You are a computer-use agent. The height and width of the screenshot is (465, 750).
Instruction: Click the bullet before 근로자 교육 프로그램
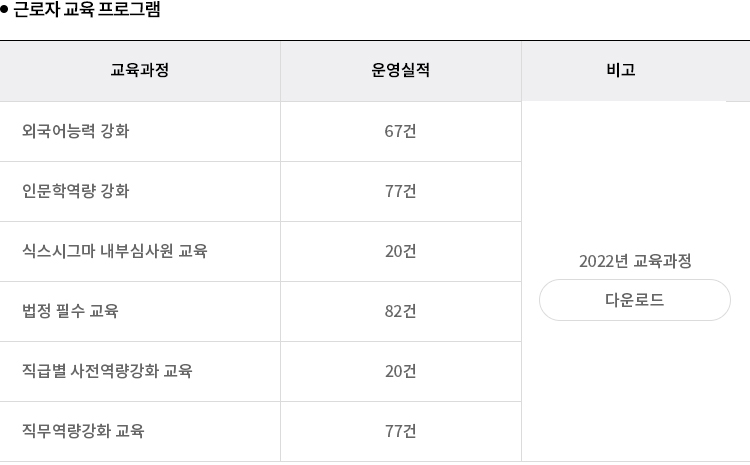pyautogui.click(x=4, y=11)
